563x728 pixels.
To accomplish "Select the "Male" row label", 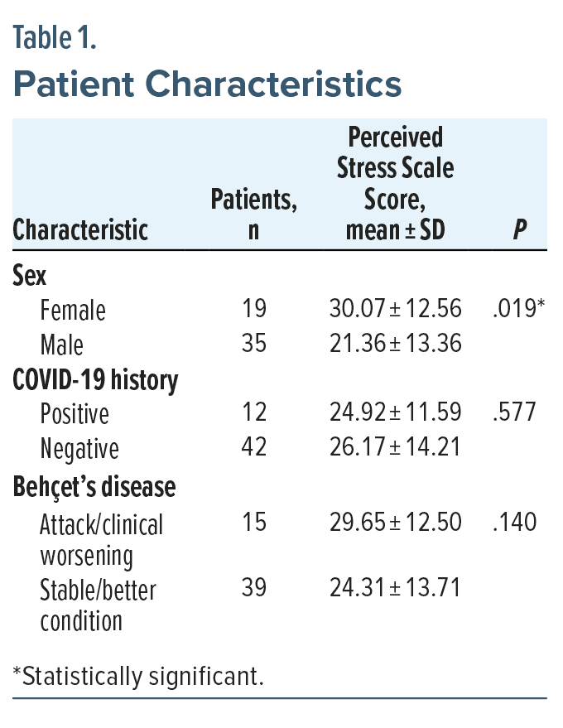I will [x=62, y=344].
